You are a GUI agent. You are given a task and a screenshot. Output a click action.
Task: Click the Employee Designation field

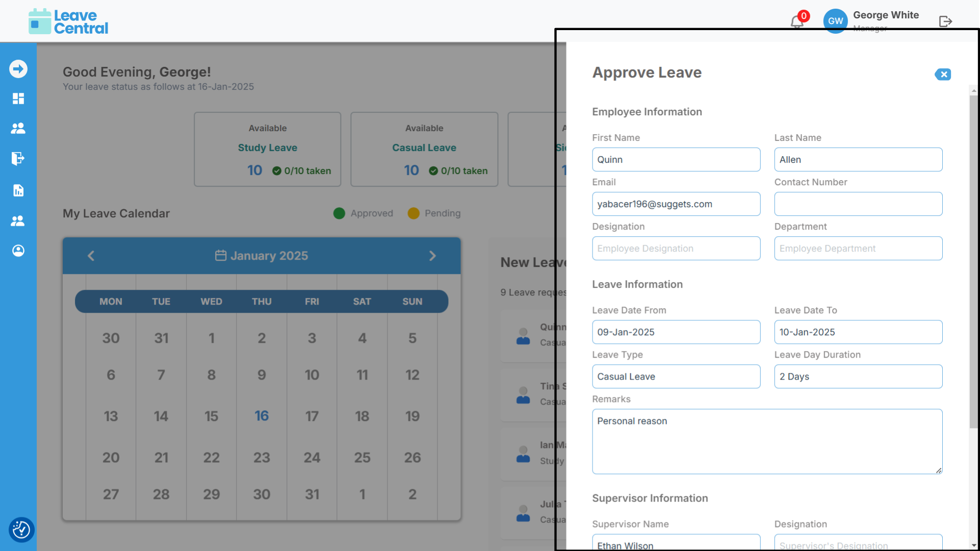tap(676, 248)
